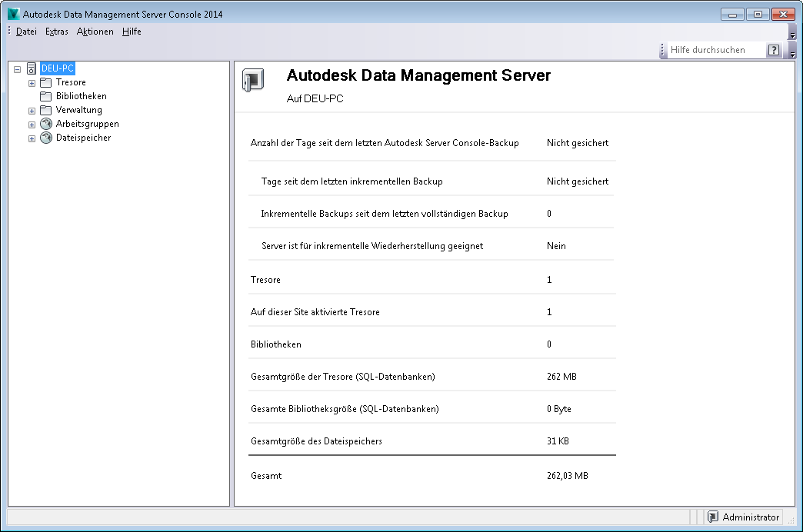Click 'Tage seit dem letzten inkrementellen Backup' label
803x532 pixels.
(x=352, y=181)
